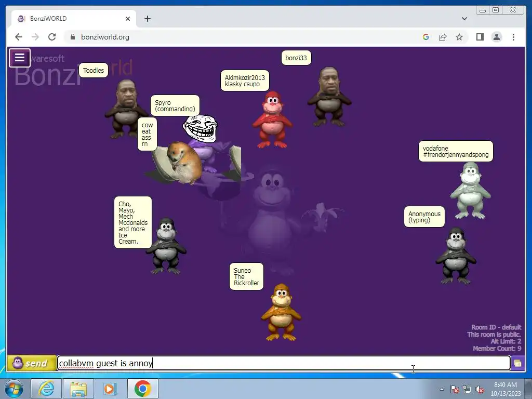
Task: Open the chat log icon beside input
Action: pyautogui.click(x=517, y=363)
